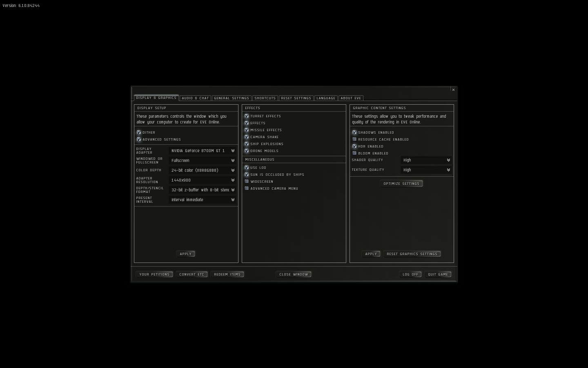The height and width of the screenshot is (368, 588).
Task: Open the Color Depth dropdown
Action: click(x=203, y=171)
